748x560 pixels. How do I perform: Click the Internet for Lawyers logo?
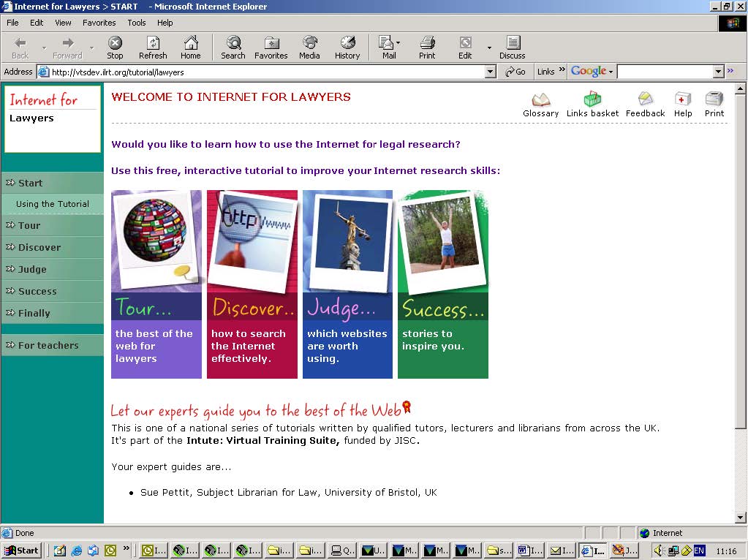click(53, 118)
